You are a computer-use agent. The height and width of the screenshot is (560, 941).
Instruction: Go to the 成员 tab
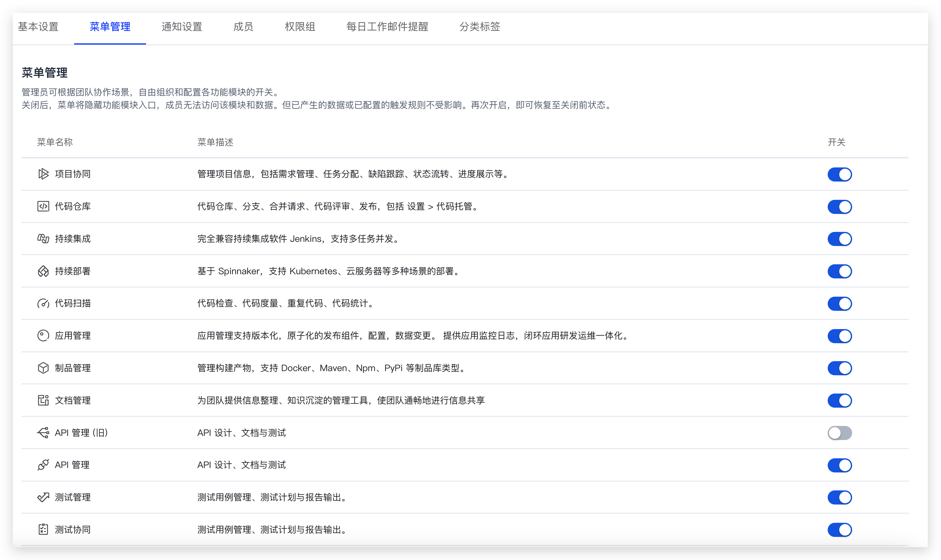click(243, 26)
